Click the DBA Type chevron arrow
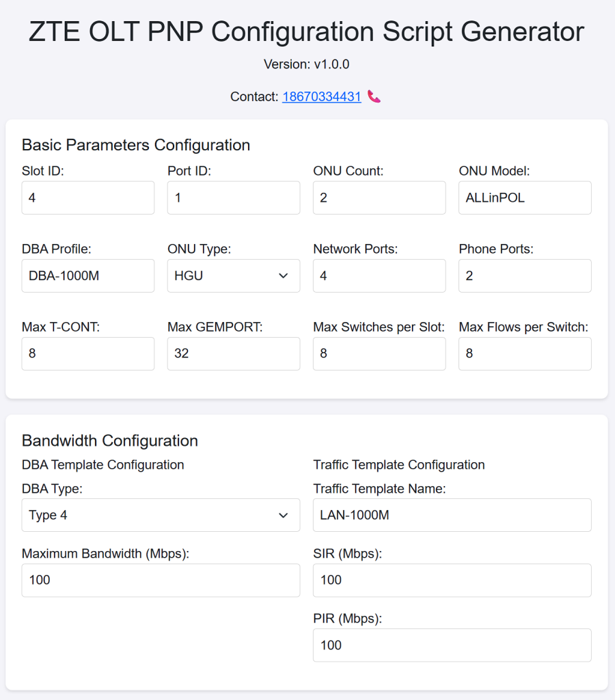The height and width of the screenshot is (700, 615). coord(283,515)
